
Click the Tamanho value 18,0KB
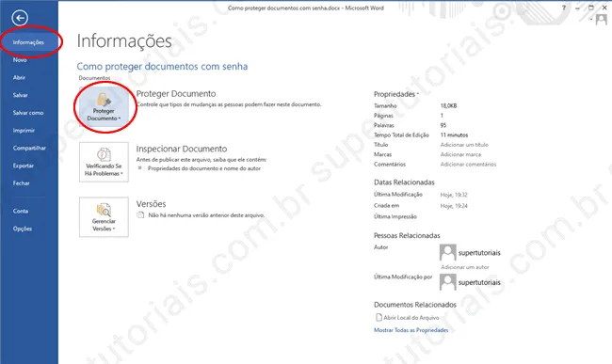pos(448,105)
